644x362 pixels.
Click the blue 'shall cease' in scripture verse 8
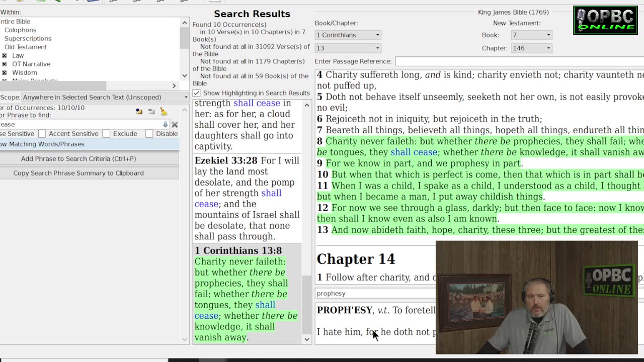click(414, 152)
